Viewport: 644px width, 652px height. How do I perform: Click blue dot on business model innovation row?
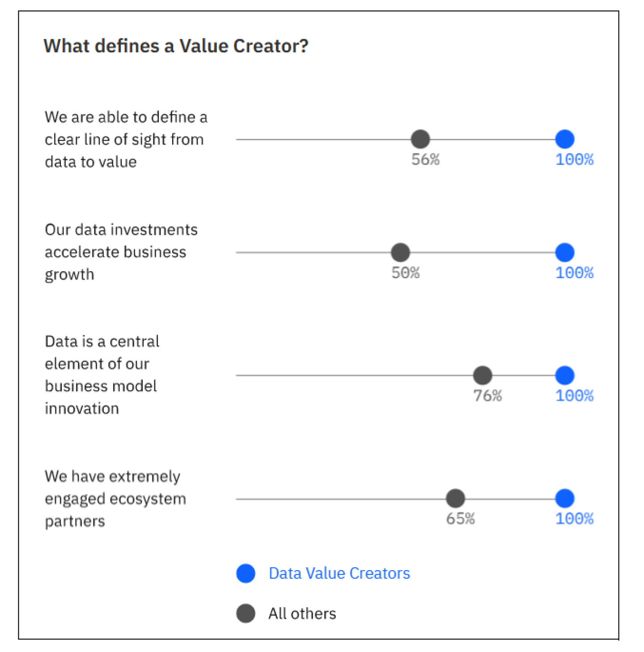point(565,375)
